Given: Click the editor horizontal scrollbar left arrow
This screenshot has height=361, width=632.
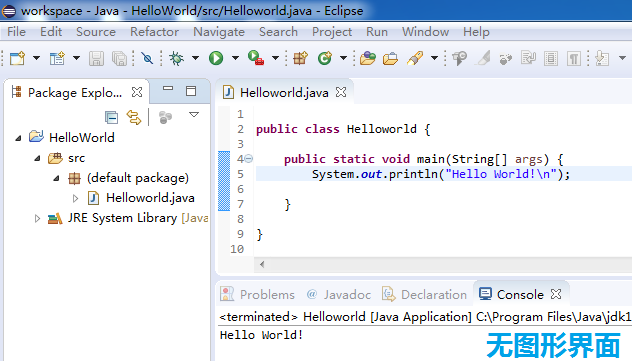Looking at the screenshot, I should (x=262, y=264).
